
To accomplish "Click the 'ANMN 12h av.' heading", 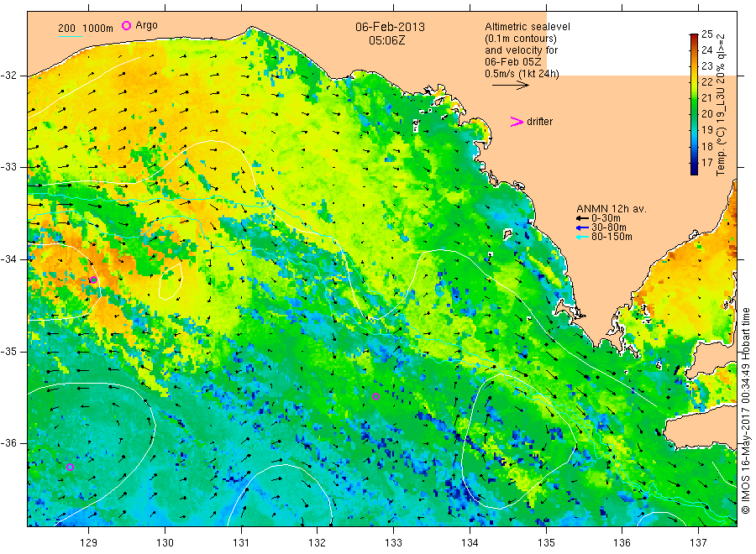I will [611, 209].
